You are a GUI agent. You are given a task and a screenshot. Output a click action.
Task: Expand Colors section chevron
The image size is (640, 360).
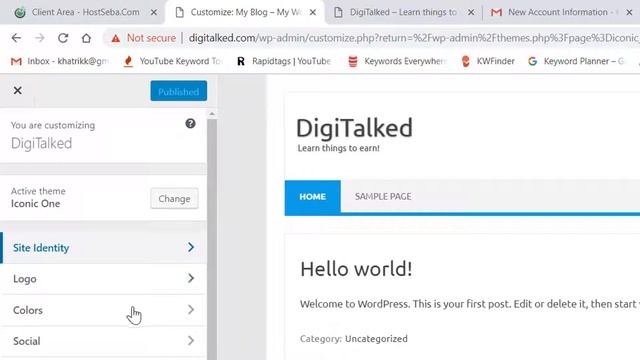point(191,310)
